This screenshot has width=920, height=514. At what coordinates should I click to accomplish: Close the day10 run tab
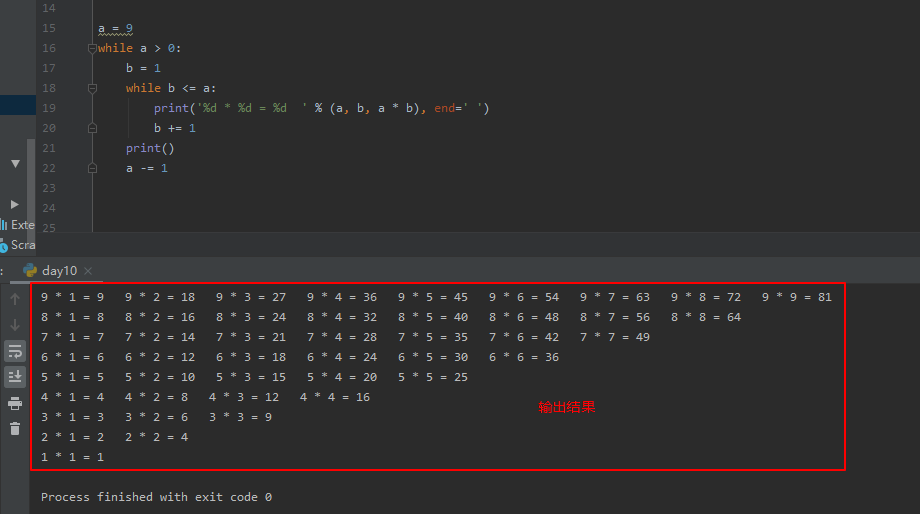(x=88, y=270)
